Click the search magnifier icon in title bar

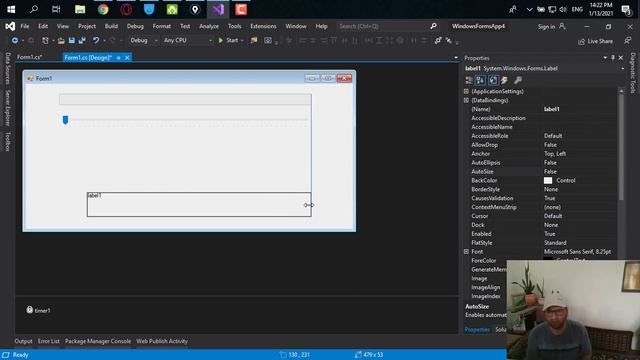point(433,26)
